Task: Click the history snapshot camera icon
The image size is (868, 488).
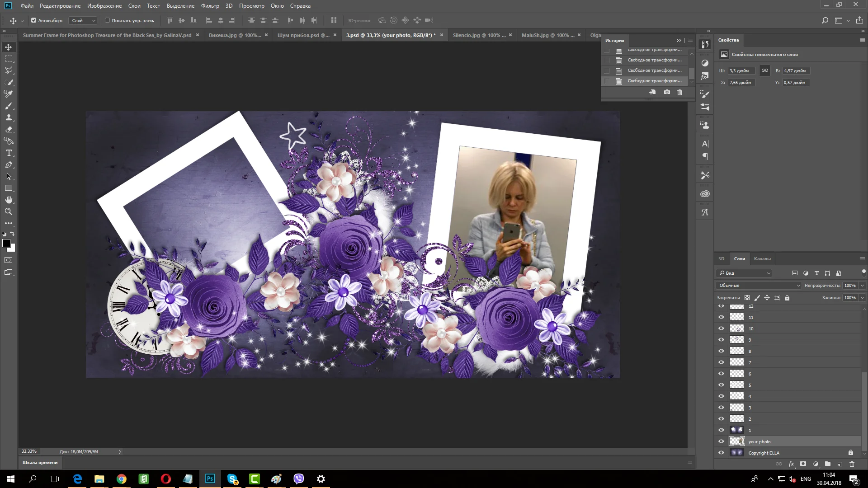Action: (x=667, y=92)
